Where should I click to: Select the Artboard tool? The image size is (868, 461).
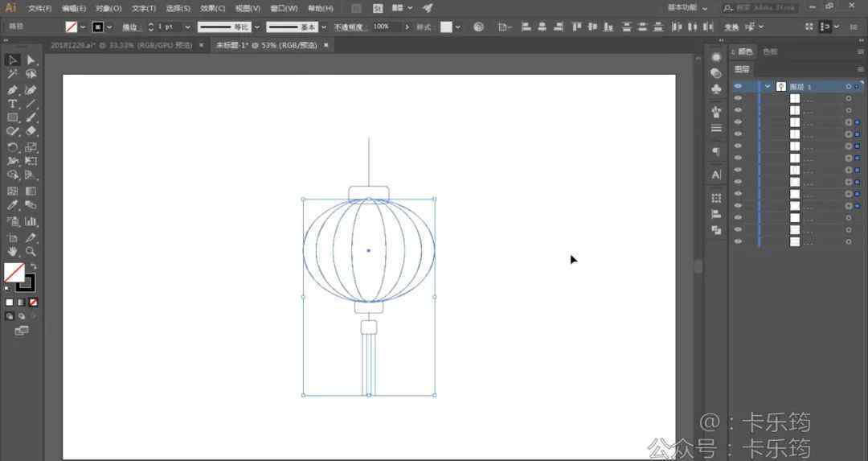click(x=12, y=237)
